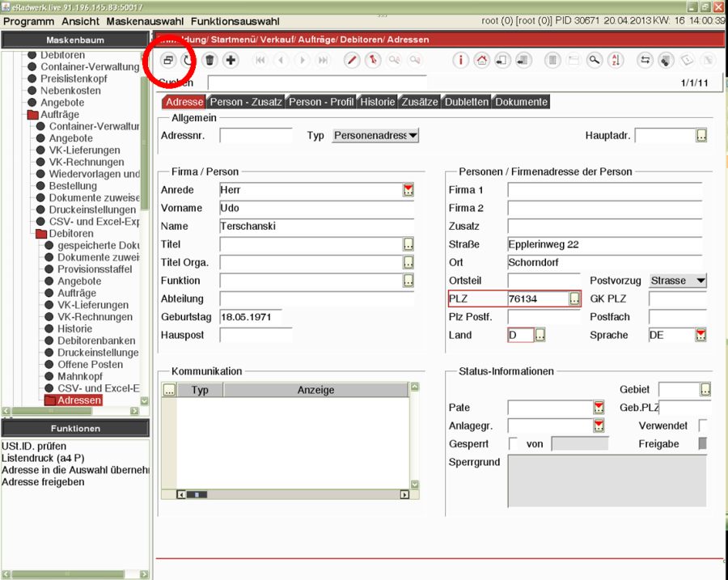Jump to the last record
Viewport: 728px width, 580px height.
323,61
